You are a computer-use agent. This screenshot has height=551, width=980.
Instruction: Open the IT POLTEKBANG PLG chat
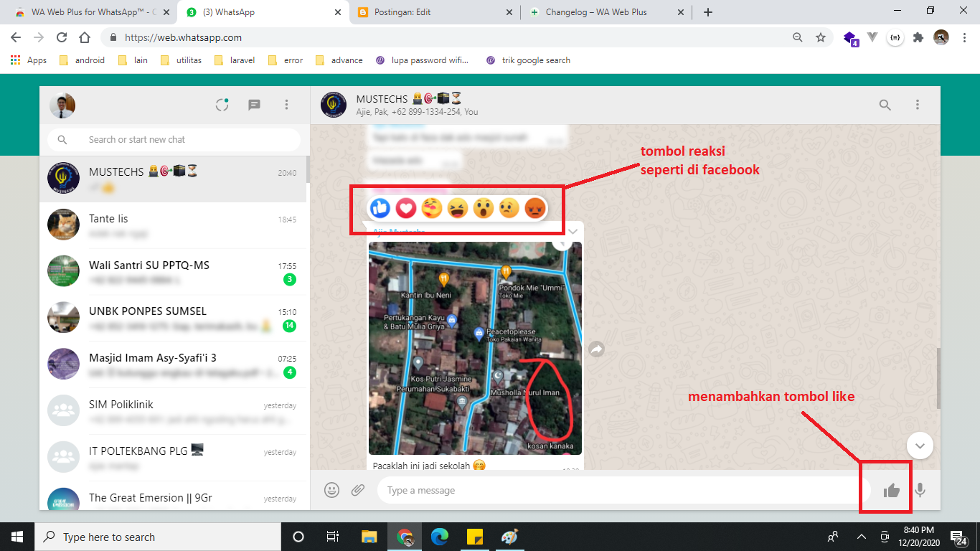173,457
